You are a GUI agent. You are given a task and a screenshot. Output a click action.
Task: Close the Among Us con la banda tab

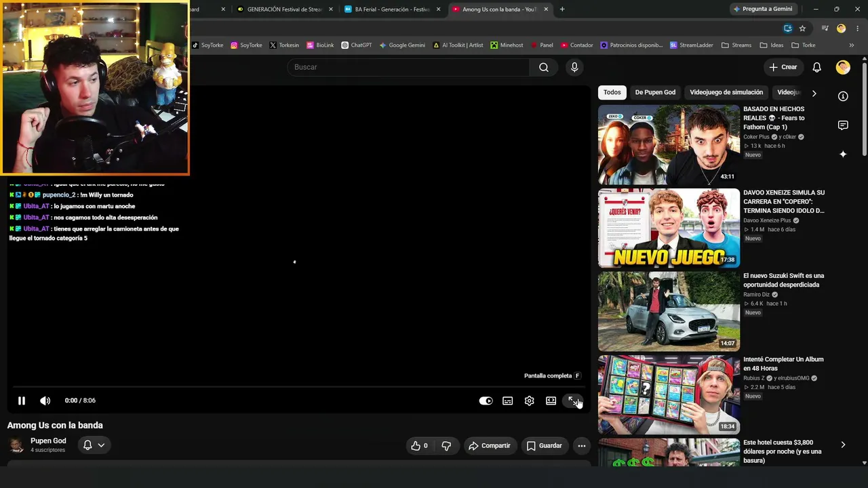pos(546,9)
